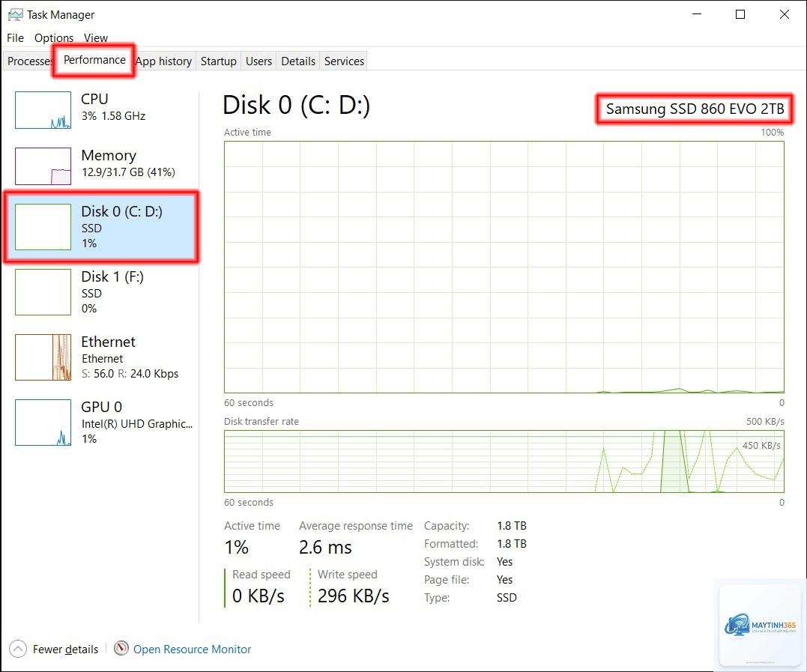
Task: Click the GPU 0 mini graph
Action: [43, 423]
